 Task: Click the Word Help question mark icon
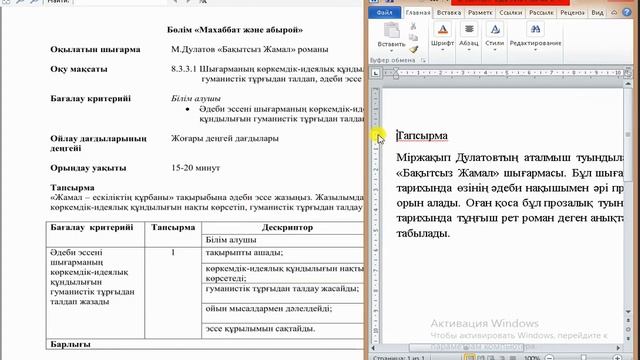[x=627, y=13]
